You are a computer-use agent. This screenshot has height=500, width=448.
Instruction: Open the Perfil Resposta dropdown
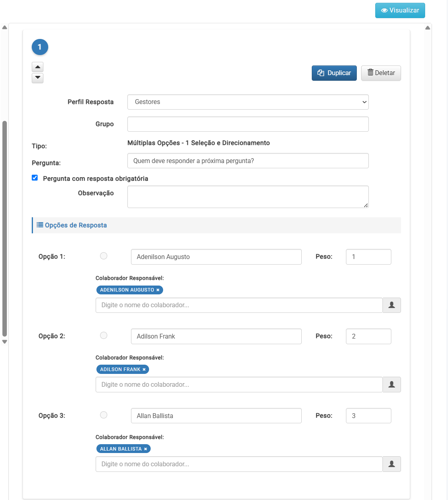pos(248,102)
